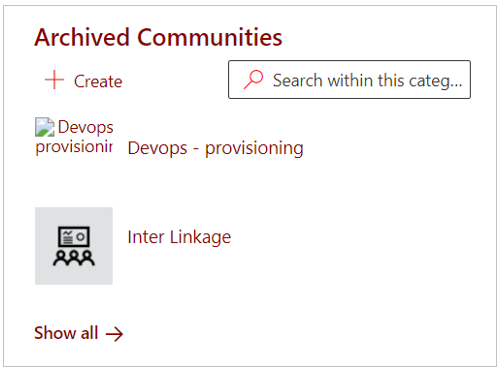Image resolution: width=500 pixels, height=372 pixels.
Task: Click the magnifier search icon
Action: (253, 79)
